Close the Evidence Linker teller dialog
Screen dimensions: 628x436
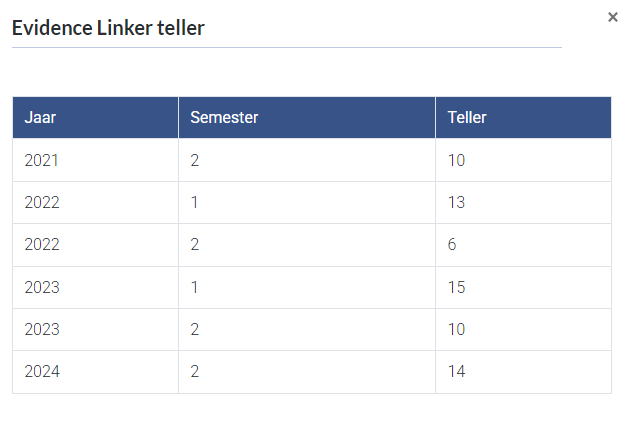click(613, 17)
